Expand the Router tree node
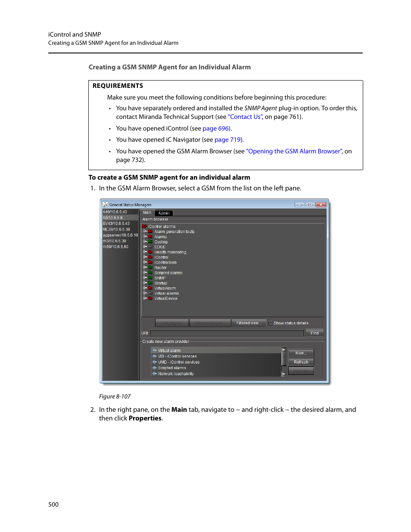The width and height of the screenshot is (411, 532). [145, 268]
